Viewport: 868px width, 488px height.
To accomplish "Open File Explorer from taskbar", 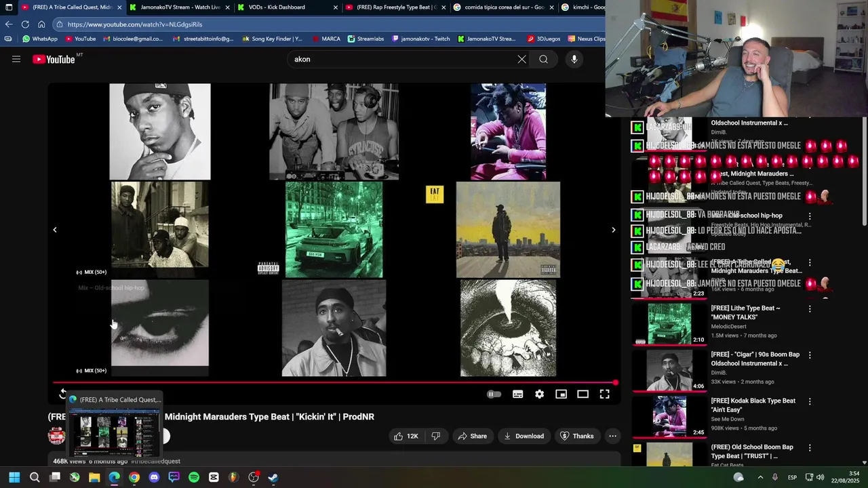I will (94, 477).
